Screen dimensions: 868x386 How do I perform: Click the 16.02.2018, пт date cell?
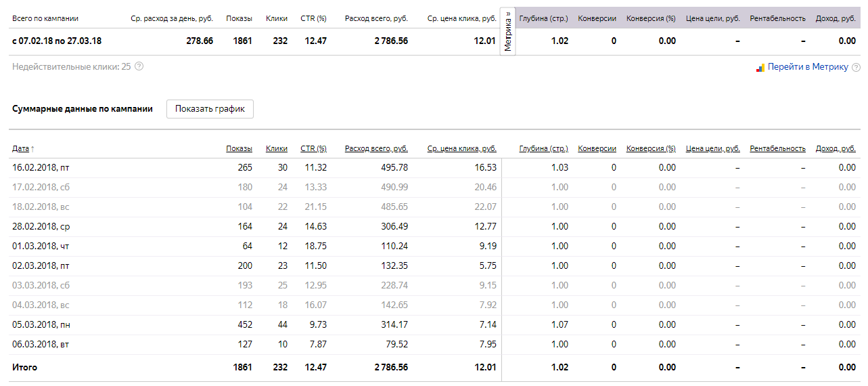(41, 167)
